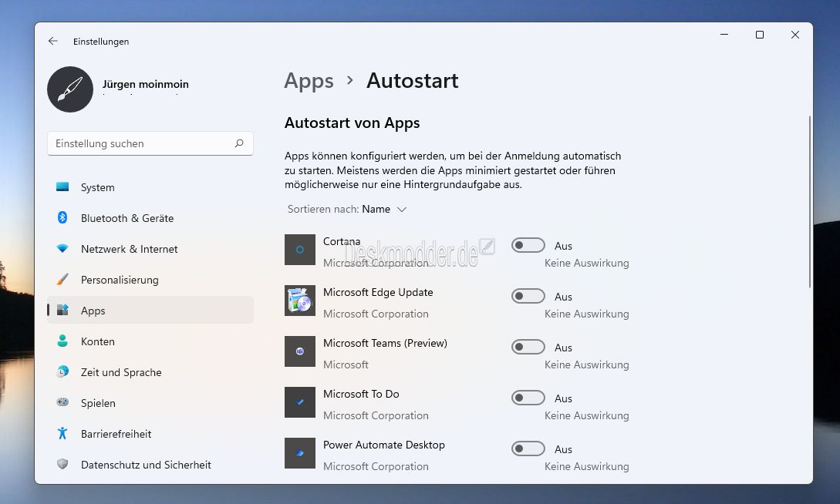Open Zeit und Sprache
Image resolution: width=840 pixels, height=504 pixels.
[x=150, y=372]
